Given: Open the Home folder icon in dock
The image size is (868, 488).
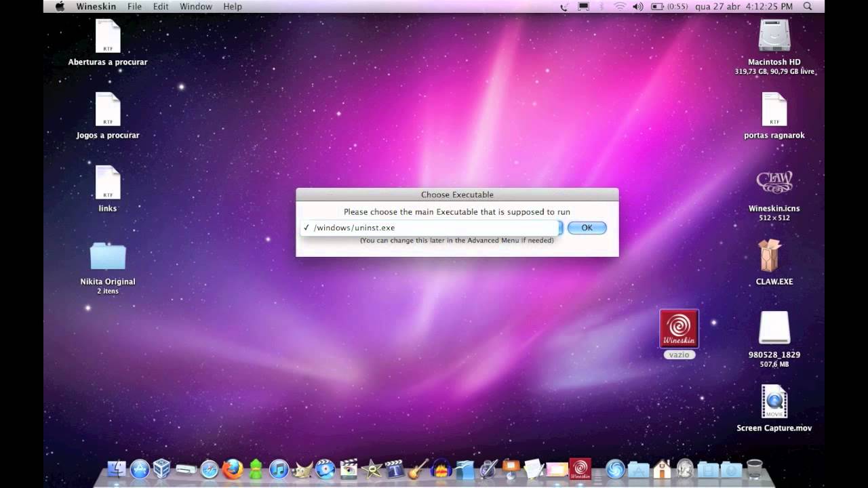Looking at the screenshot, I should click(x=662, y=469).
